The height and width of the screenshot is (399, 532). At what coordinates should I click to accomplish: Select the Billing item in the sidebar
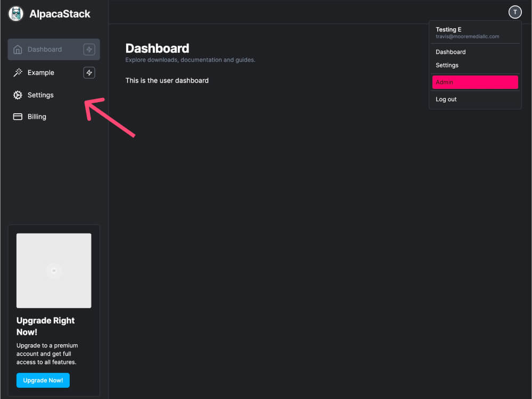click(36, 117)
